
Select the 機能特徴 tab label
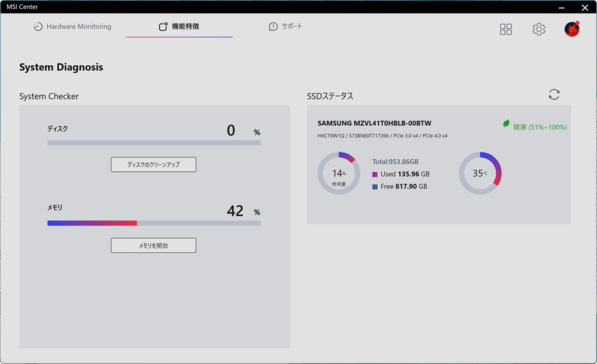coord(185,26)
